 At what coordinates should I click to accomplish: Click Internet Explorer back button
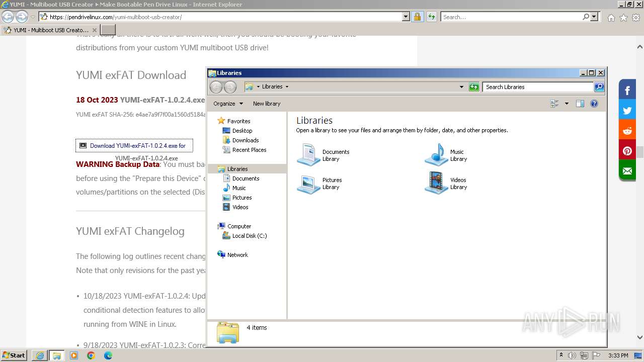8,17
